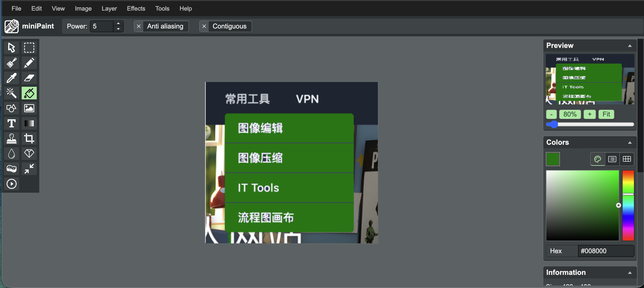Viewport: 644px width, 288px height.
Task: Click the zoom in plus button
Action: (589, 114)
